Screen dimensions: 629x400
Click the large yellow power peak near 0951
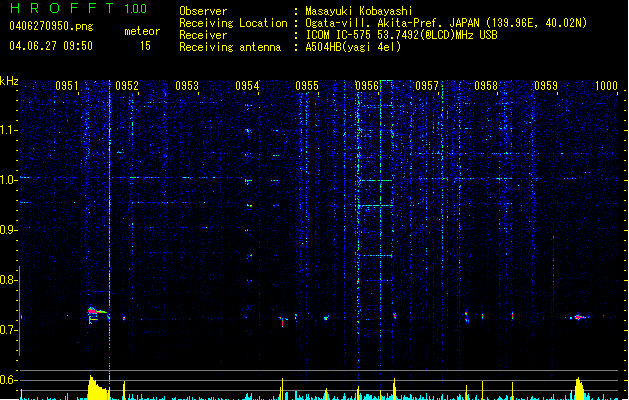point(97,388)
